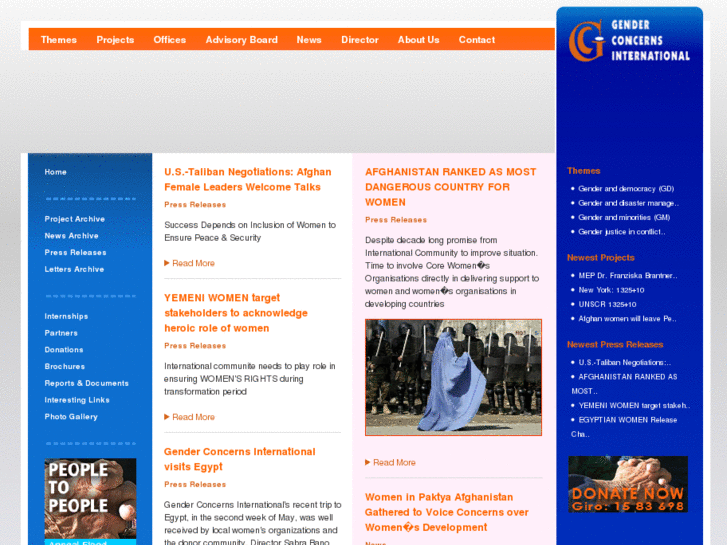Click the Donate Now banner
The height and width of the screenshot is (545, 727).
(628, 484)
